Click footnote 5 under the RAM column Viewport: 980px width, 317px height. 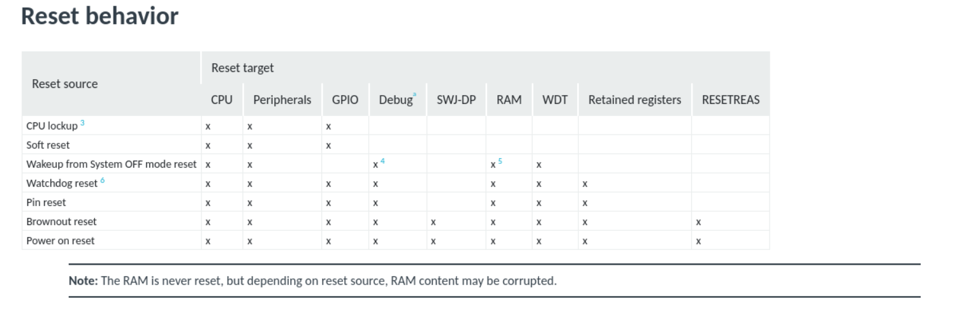click(500, 161)
